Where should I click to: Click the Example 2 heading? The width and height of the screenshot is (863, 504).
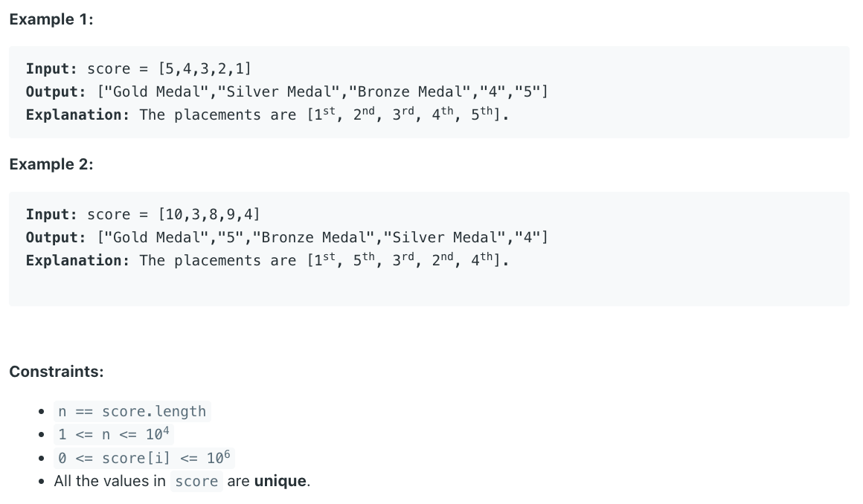(x=51, y=164)
